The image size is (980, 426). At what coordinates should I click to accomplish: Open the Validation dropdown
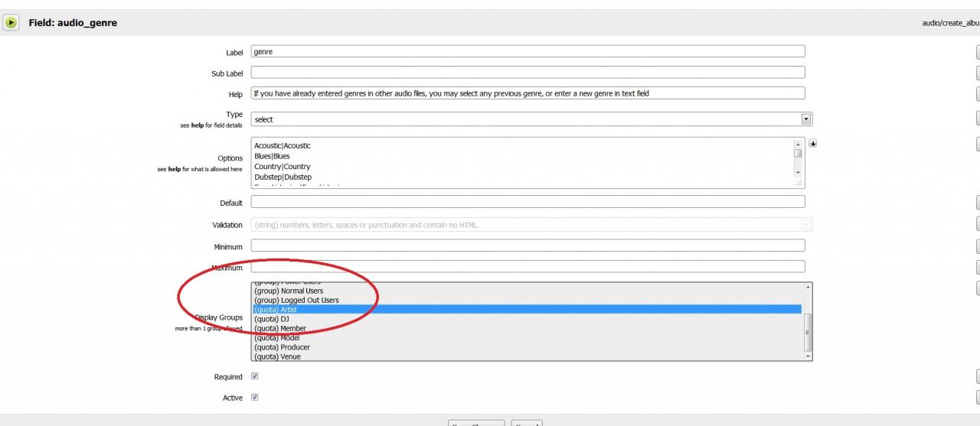[x=531, y=225]
